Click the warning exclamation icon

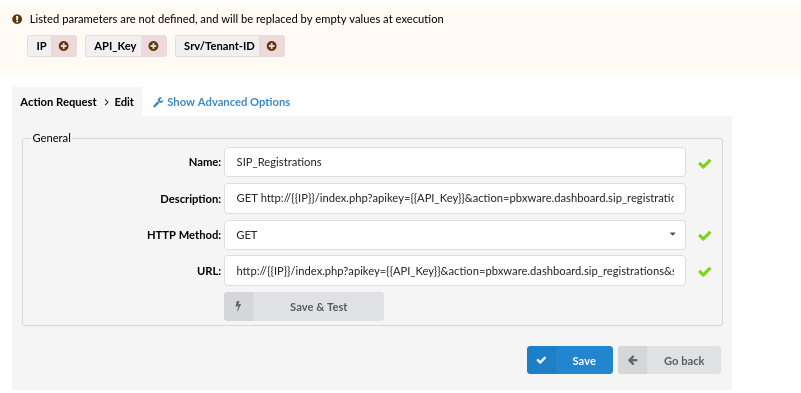click(17, 19)
